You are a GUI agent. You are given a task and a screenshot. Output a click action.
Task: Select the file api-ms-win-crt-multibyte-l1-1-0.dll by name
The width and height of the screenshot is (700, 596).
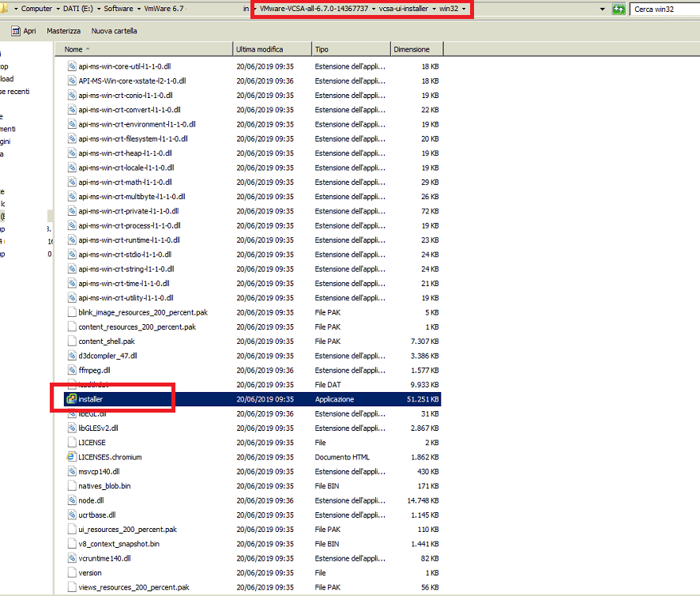point(132,197)
